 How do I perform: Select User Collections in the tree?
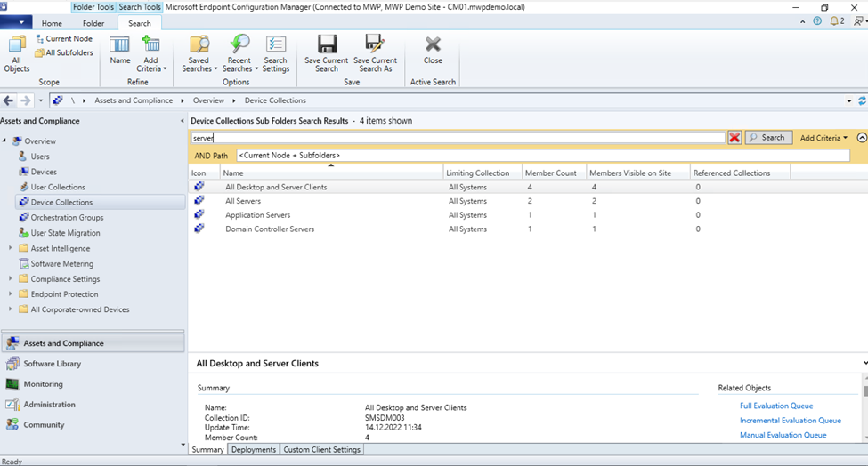58,187
